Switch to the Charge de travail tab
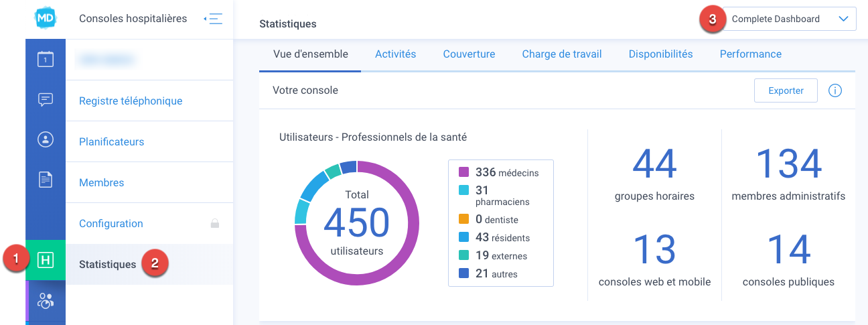 (x=562, y=54)
